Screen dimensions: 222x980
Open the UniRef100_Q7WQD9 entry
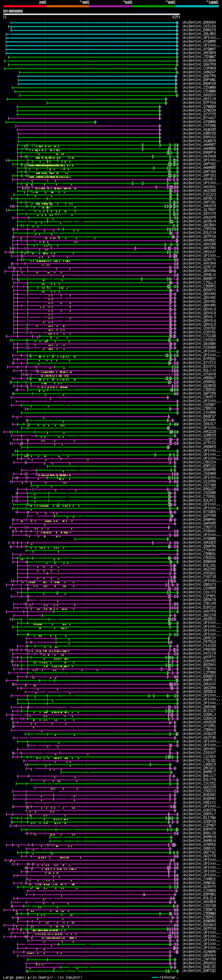tap(199, 106)
